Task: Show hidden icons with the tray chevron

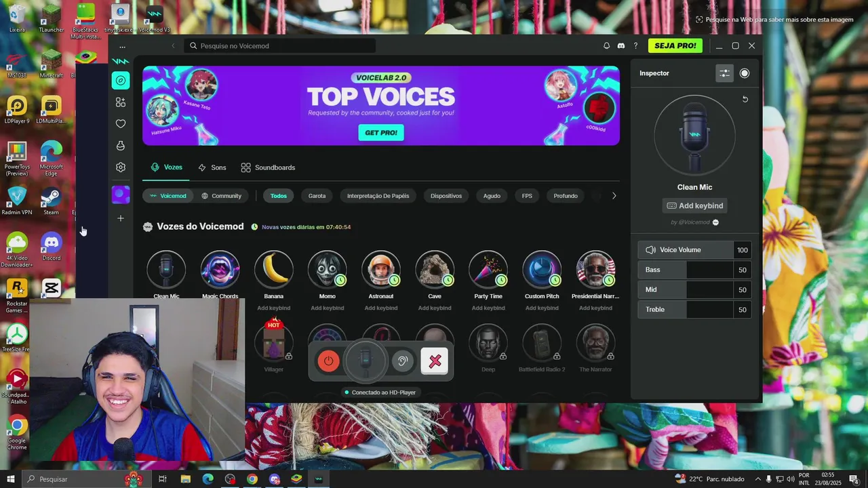Action: click(x=758, y=479)
